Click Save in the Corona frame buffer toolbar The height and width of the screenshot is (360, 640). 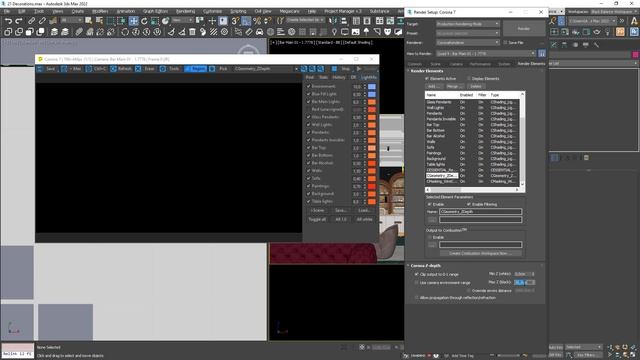pyautogui.click(x=46, y=69)
